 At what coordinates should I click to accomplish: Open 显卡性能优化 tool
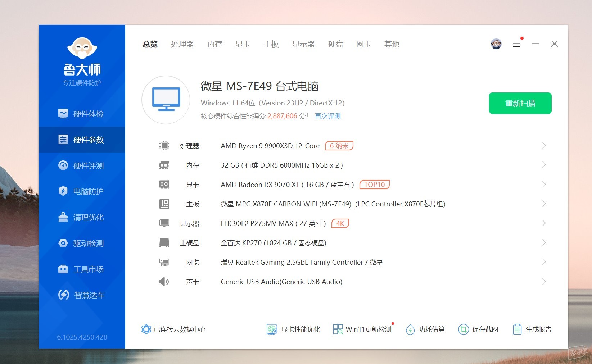(293, 329)
